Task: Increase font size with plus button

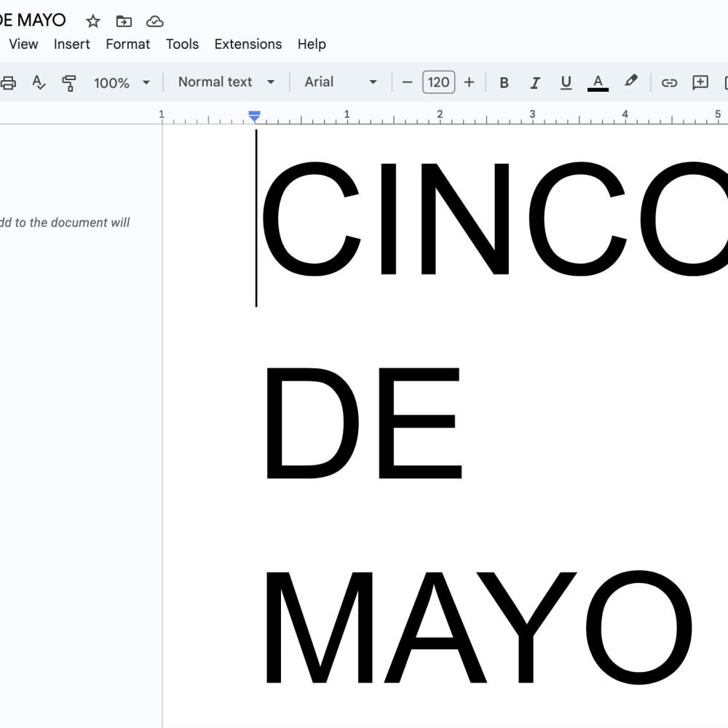Action: point(470,83)
